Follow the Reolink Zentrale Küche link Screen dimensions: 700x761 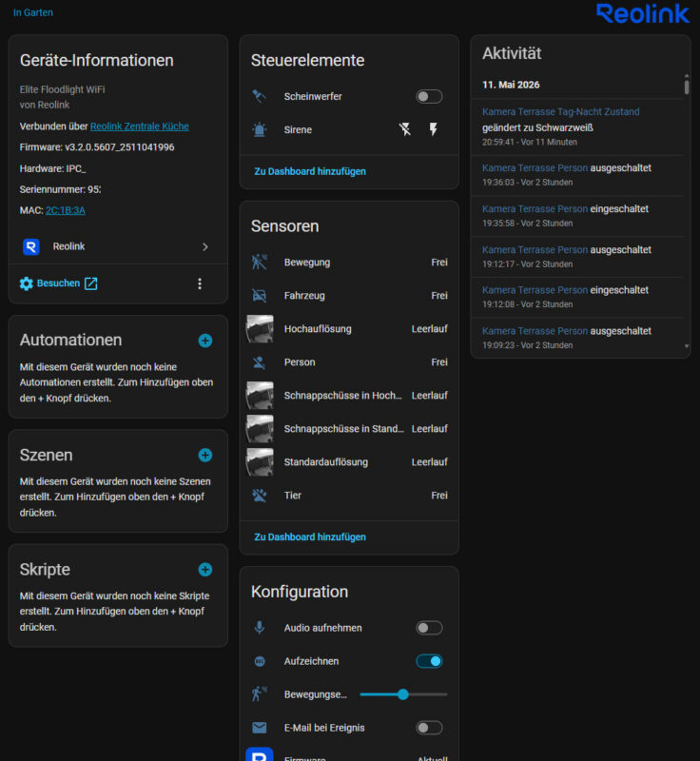click(140, 127)
